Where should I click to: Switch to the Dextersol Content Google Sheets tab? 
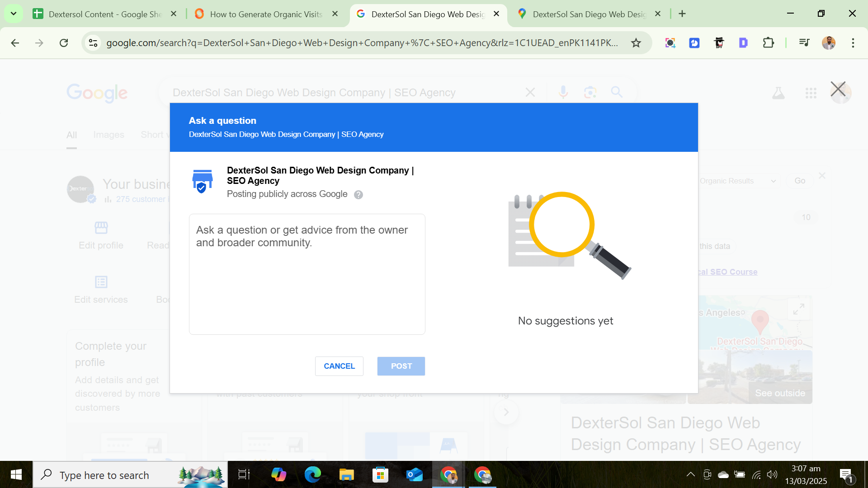tap(97, 14)
